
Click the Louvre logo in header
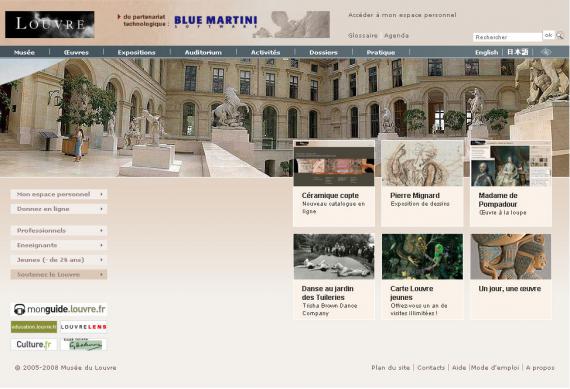click(x=50, y=24)
